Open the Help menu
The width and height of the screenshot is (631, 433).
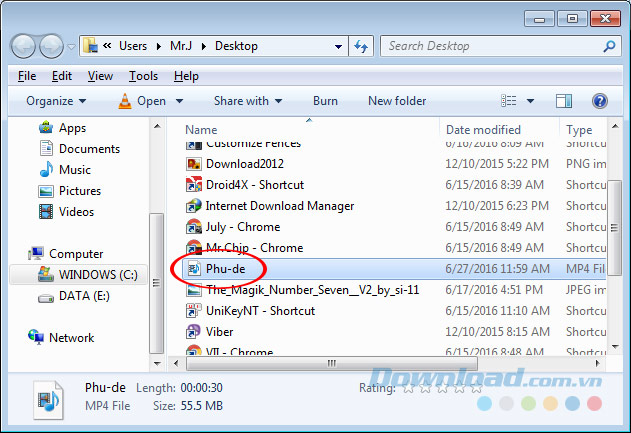(x=186, y=76)
